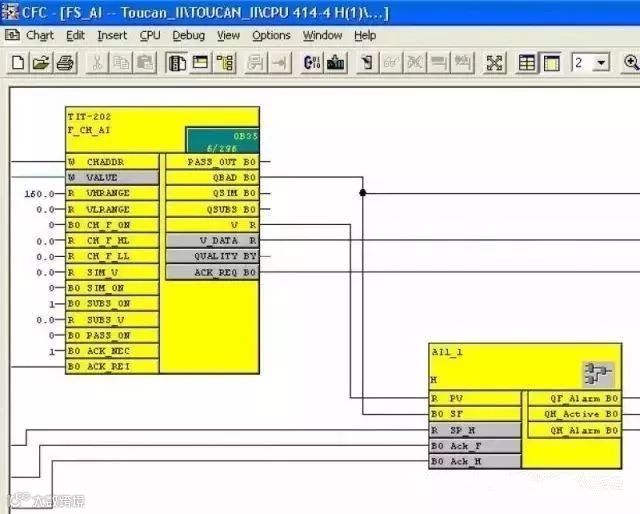Select the ACK_REQ output pin
Image resolution: width=640 pixels, height=514 pixels.
(x=212, y=272)
